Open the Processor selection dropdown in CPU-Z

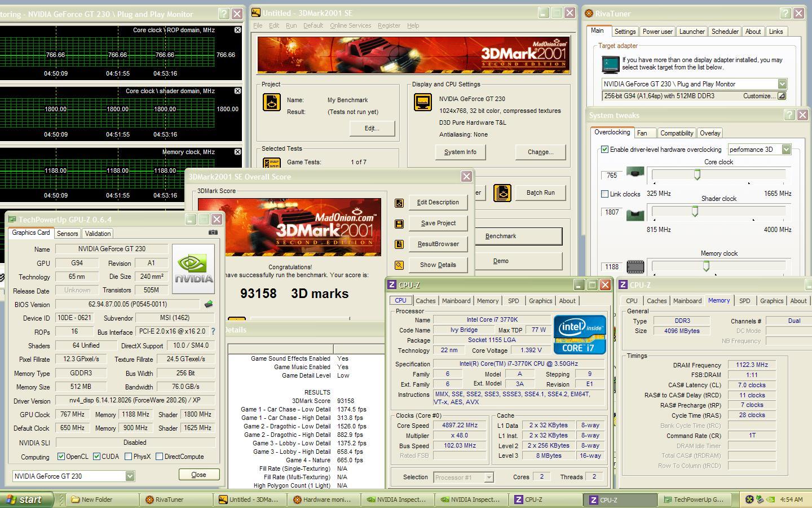[x=489, y=478]
